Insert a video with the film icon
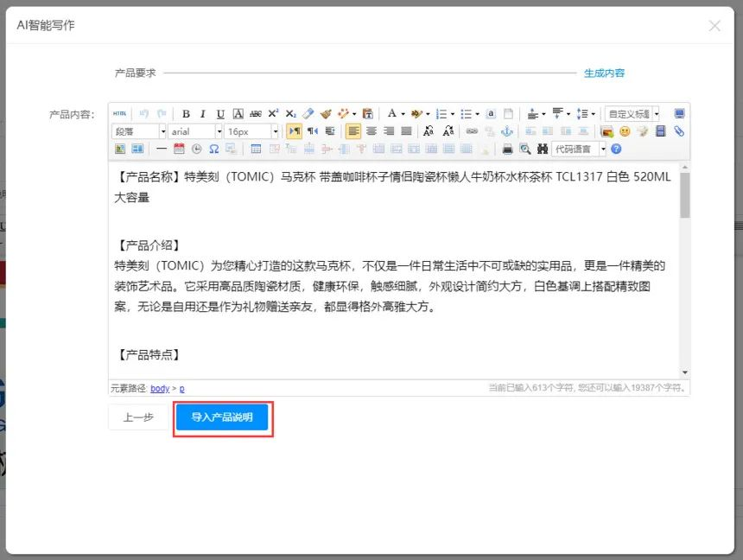This screenshot has height=560, width=743. point(661,131)
